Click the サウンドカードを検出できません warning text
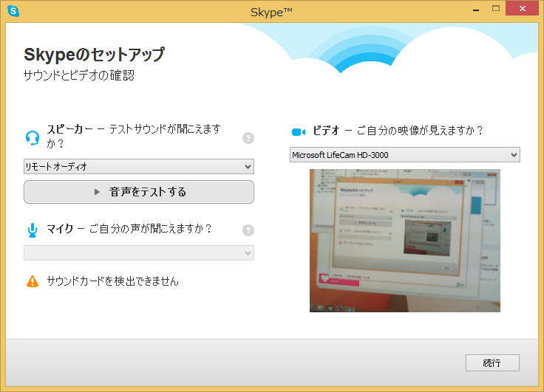 (x=113, y=281)
